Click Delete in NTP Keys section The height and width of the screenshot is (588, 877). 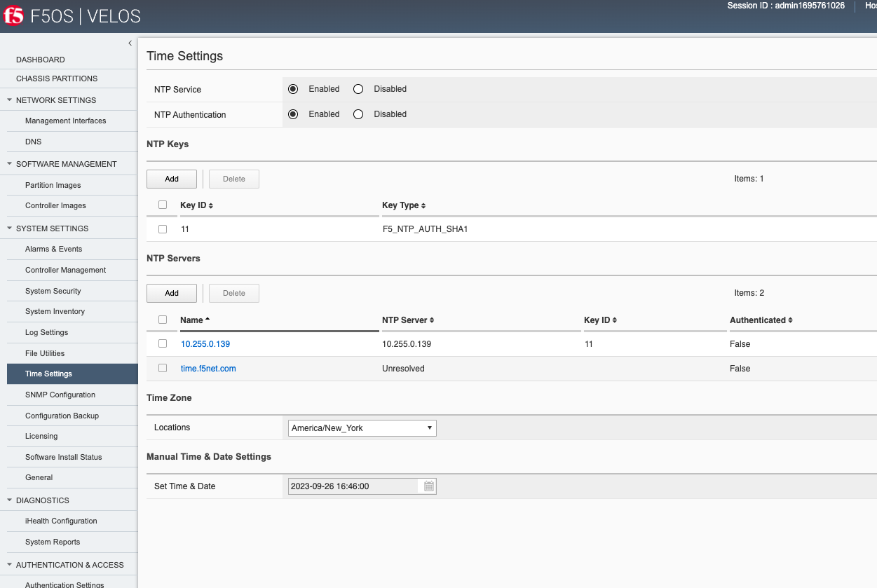(234, 179)
